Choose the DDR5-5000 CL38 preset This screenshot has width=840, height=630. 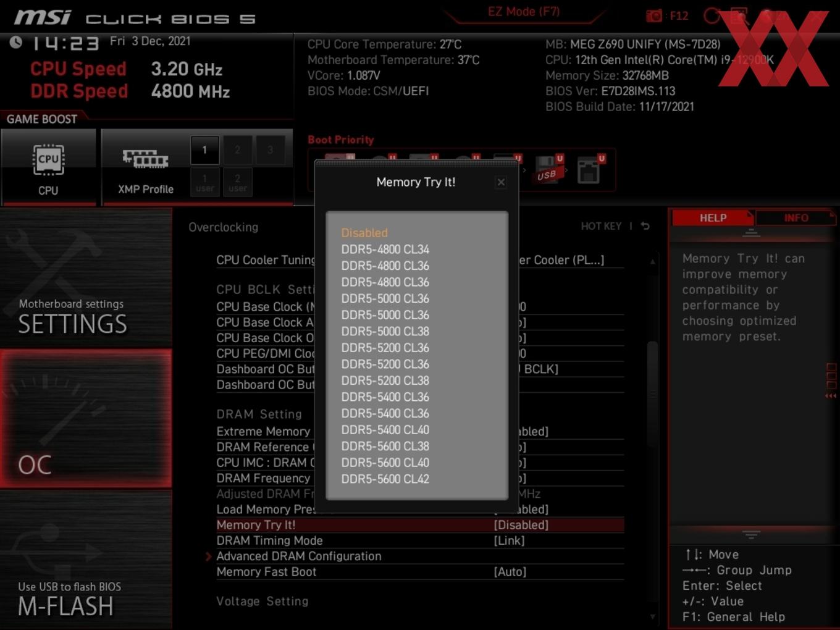click(385, 331)
